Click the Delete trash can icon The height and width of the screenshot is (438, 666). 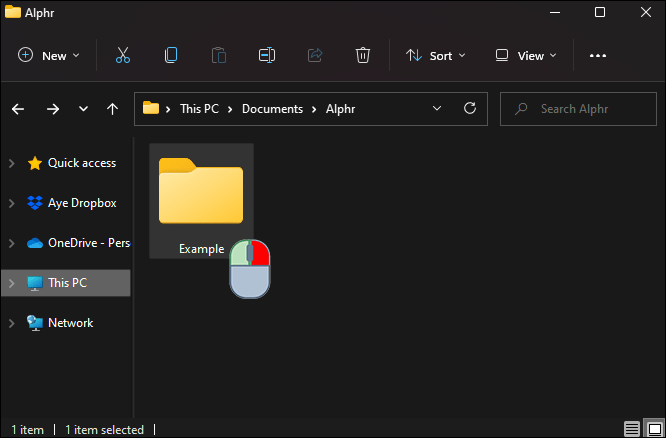pyautogui.click(x=363, y=55)
